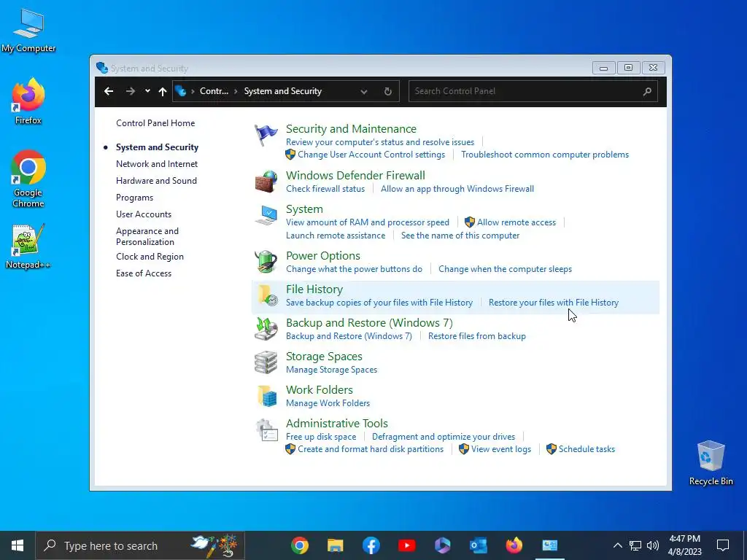Click Schedule tasks link
The width and height of the screenshot is (747, 560).
[x=587, y=449]
